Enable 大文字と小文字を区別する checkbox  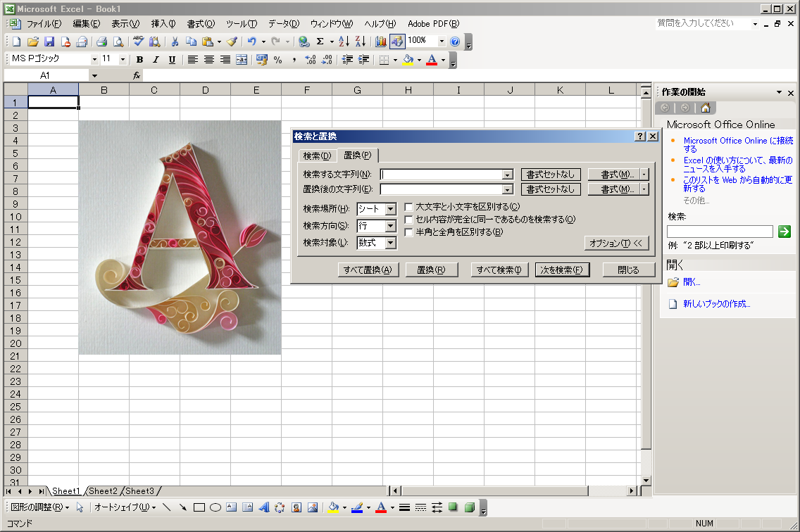coord(408,207)
